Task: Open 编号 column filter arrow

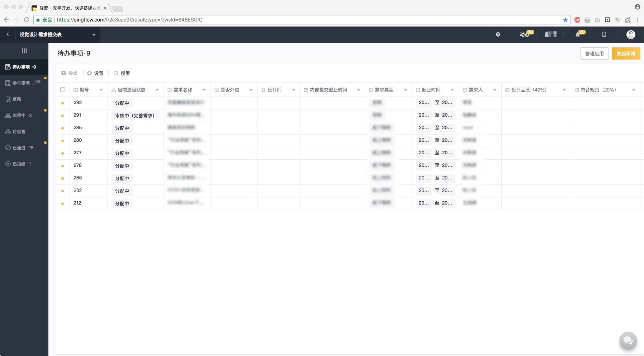Action: 101,90
